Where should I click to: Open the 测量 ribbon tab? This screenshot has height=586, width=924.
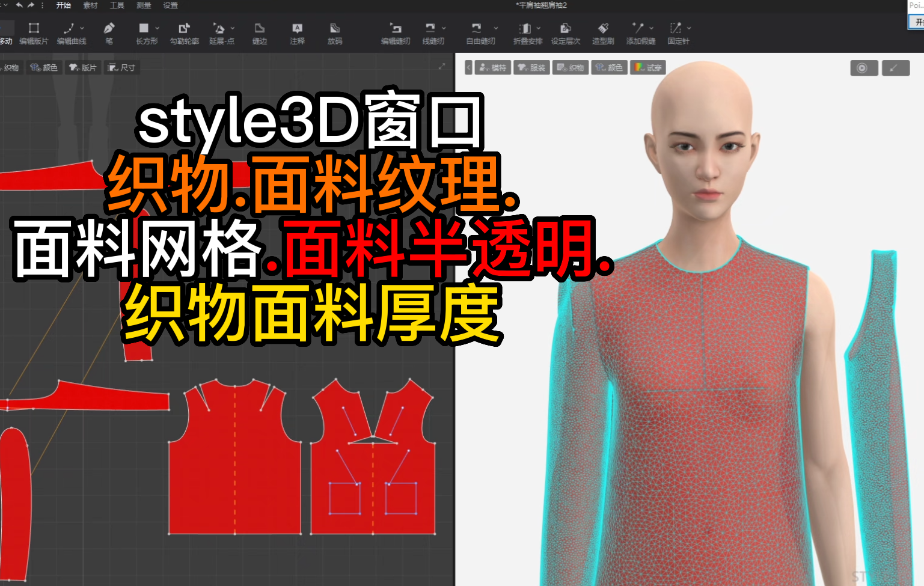144,5
